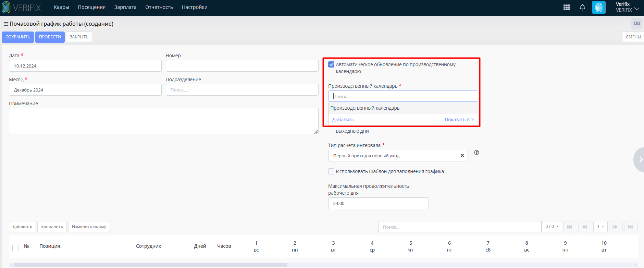The image size is (644, 268).
Task: Click the blue fingerprint avatar icon
Action: tap(599, 7)
